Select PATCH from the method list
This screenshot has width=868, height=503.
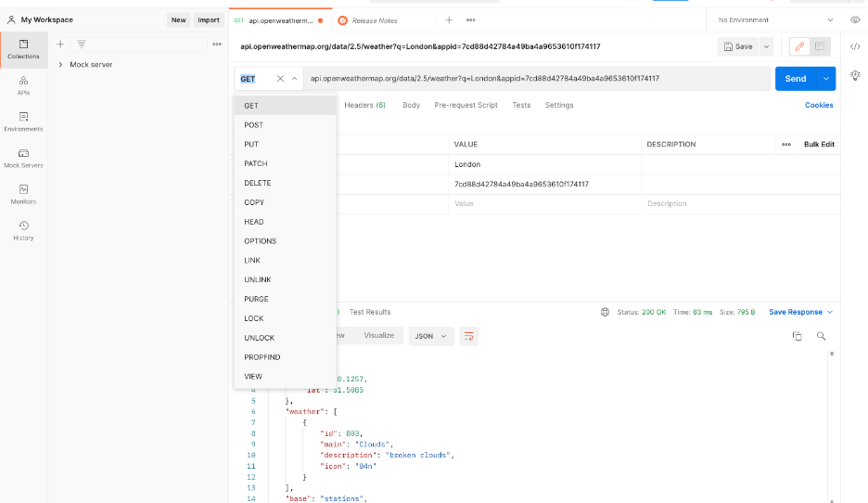coord(285,163)
